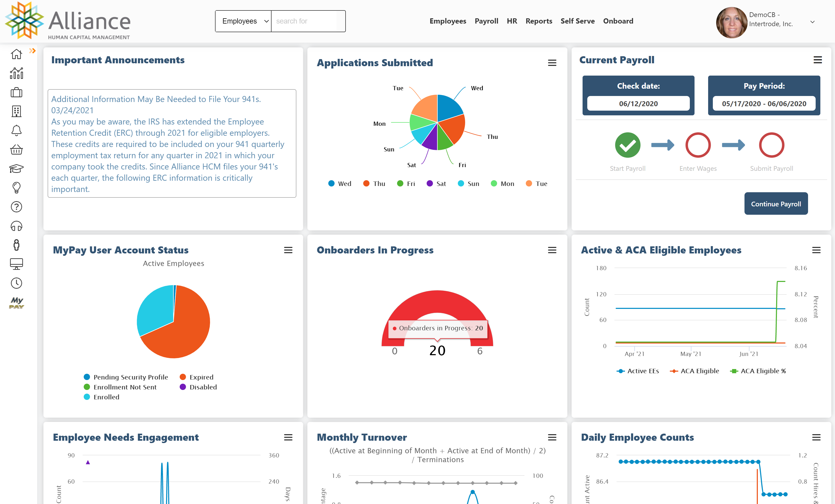
Task: Click the Submit Payroll step circle
Action: pos(771,145)
